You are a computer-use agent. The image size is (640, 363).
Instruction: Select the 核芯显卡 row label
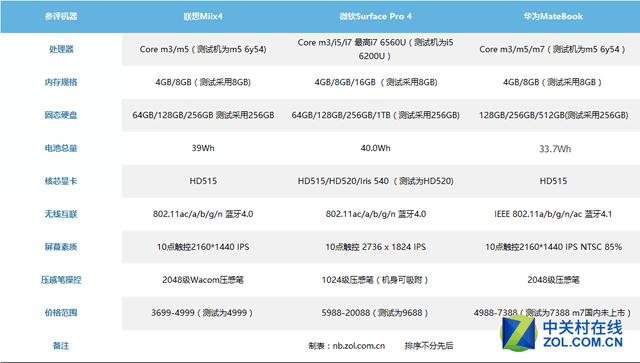point(61,181)
